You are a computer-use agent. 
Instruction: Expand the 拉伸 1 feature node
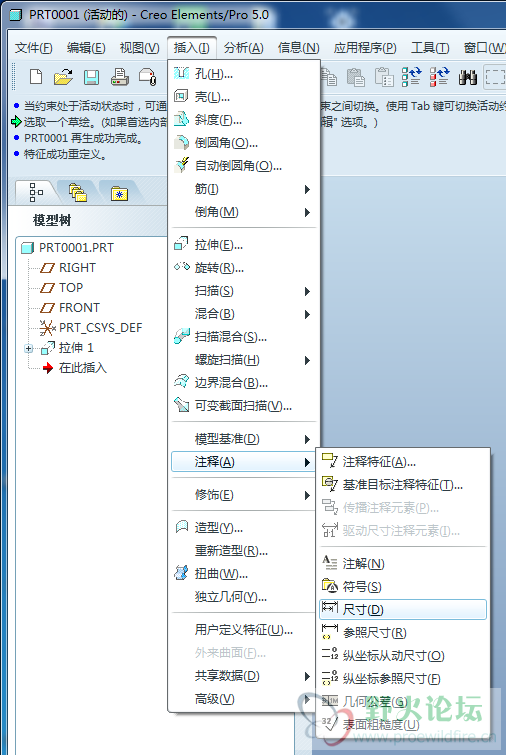[28, 348]
